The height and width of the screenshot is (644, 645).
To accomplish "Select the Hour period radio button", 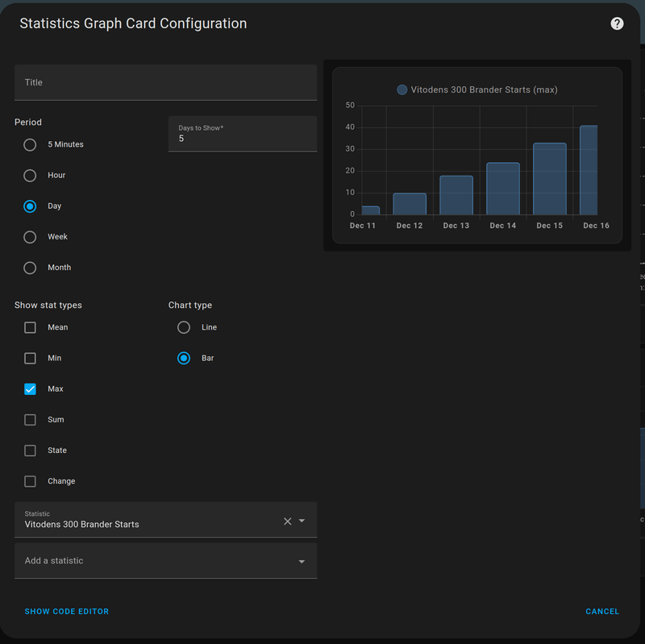I will 30,176.
